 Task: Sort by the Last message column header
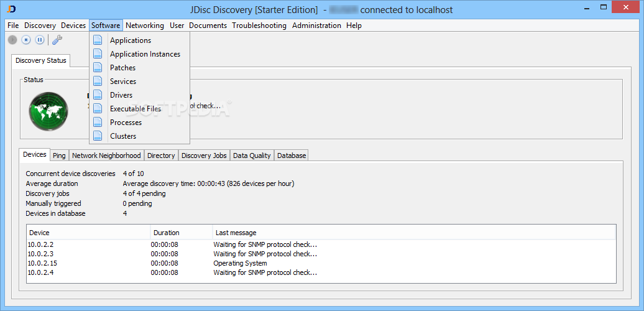click(414, 233)
